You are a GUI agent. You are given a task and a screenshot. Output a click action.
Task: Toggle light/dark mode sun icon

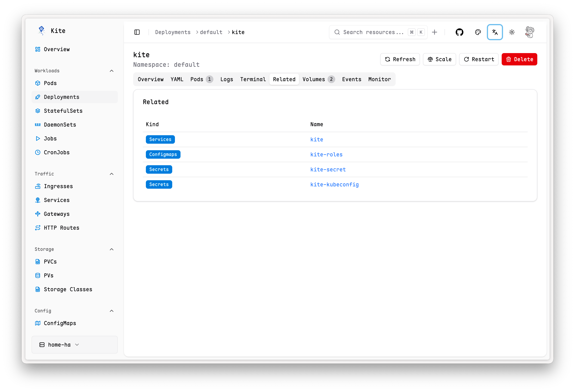(512, 32)
